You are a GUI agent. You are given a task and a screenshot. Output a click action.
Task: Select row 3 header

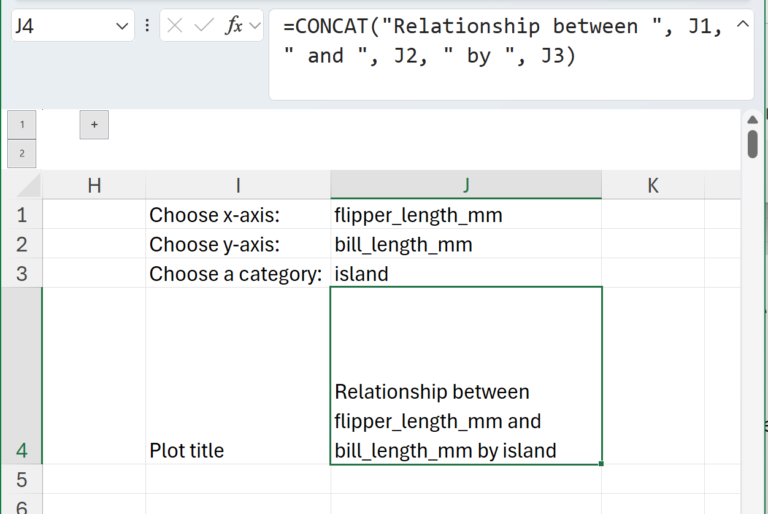coord(21,273)
